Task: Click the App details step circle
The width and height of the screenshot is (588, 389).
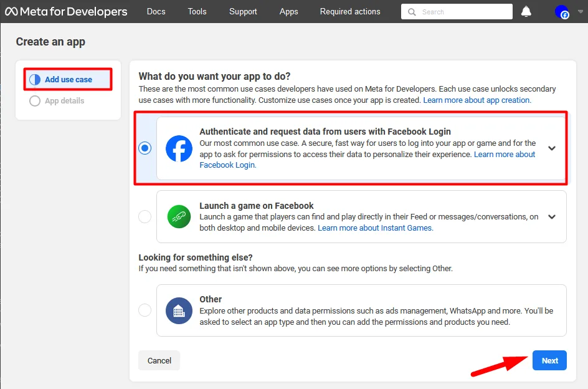Action: tap(35, 100)
